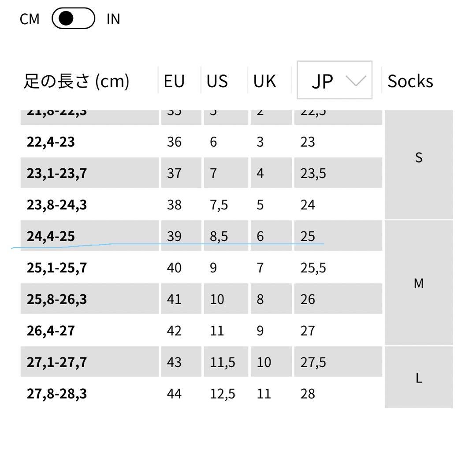Click the EU column header
This screenshot has height=476, width=476.
(x=174, y=81)
